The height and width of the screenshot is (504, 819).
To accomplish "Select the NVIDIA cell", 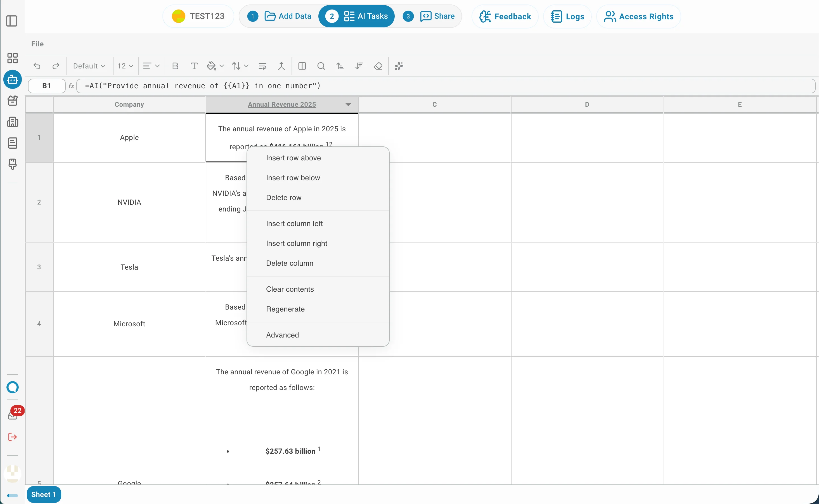I will pos(129,202).
